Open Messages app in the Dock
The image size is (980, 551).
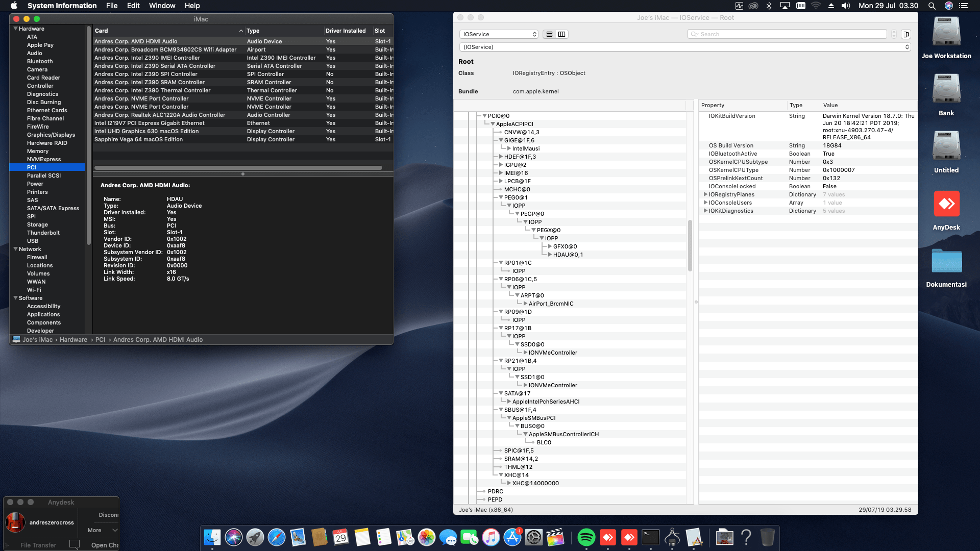[x=448, y=537]
